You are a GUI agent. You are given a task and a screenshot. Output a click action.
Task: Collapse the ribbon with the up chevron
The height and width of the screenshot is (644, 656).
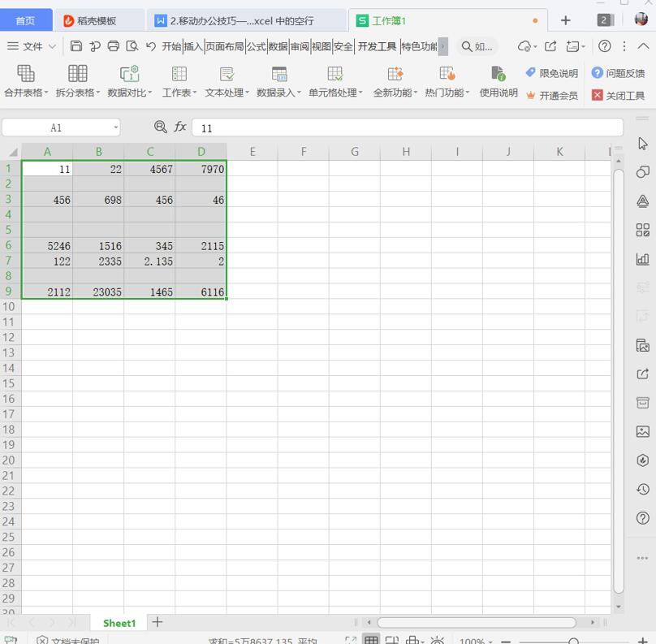pyautogui.click(x=643, y=46)
